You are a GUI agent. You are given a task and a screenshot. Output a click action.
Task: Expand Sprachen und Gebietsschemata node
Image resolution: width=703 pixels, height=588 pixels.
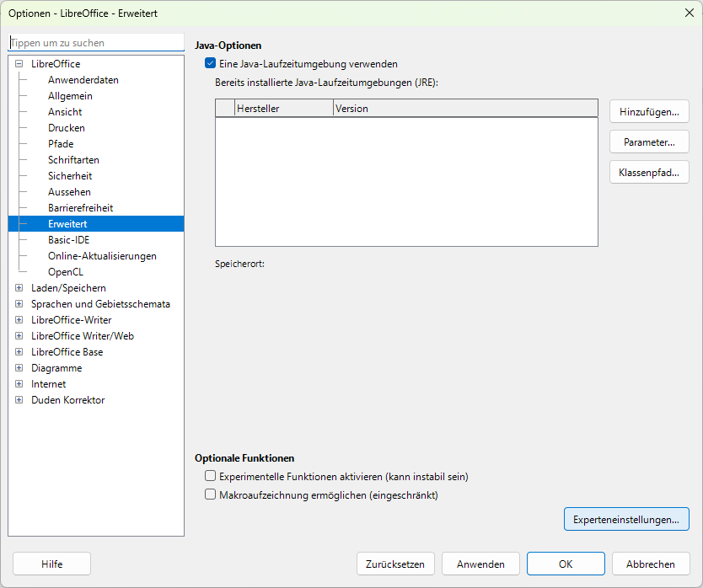[x=19, y=304]
